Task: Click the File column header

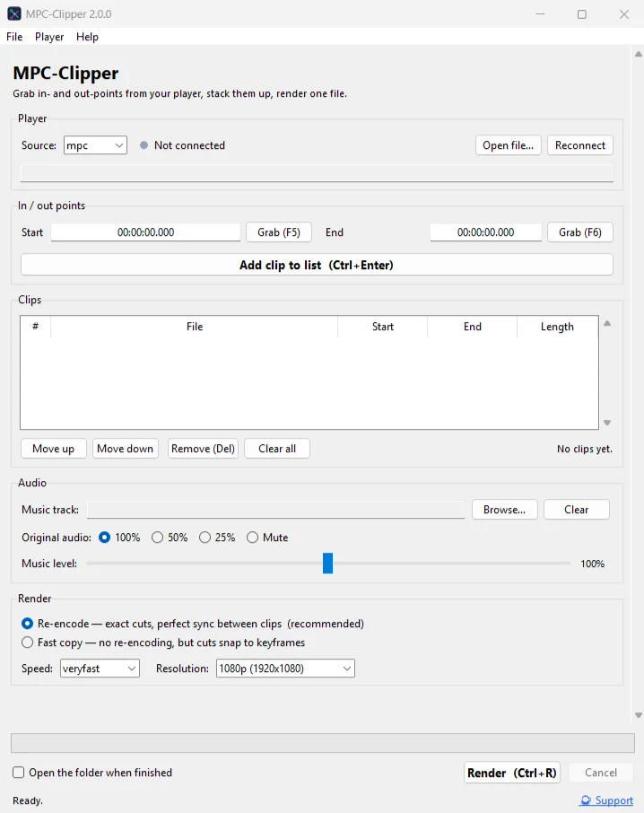Action: pyautogui.click(x=195, y=327)
